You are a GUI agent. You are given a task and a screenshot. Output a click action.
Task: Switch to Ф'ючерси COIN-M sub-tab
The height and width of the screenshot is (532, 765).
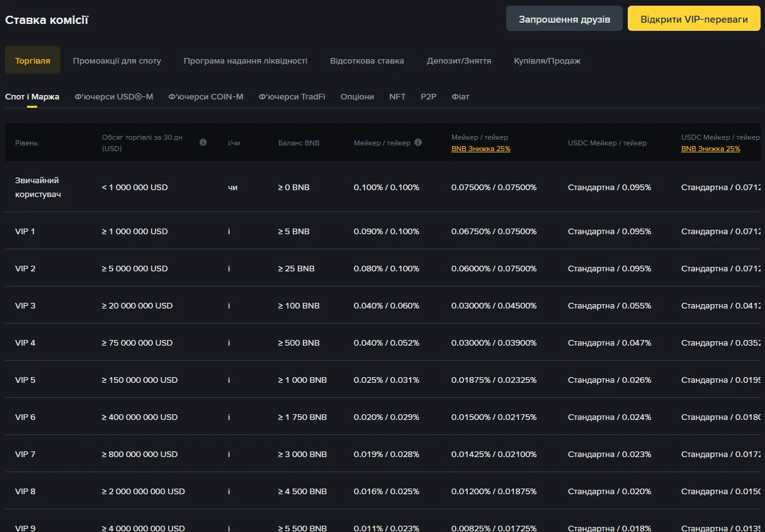206,96
